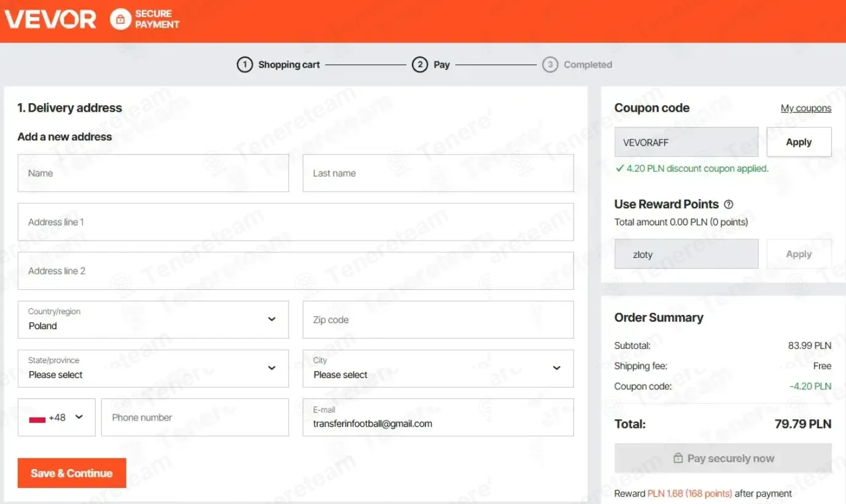
Task: Click the -4.20 PLN coupon discount value
Action: [x=810, y=386]
